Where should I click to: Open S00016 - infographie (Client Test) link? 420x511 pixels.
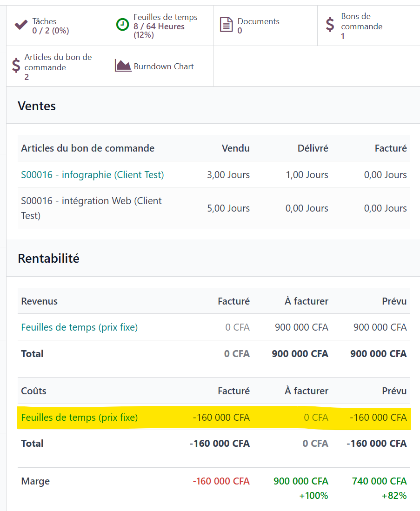(92, 175)
